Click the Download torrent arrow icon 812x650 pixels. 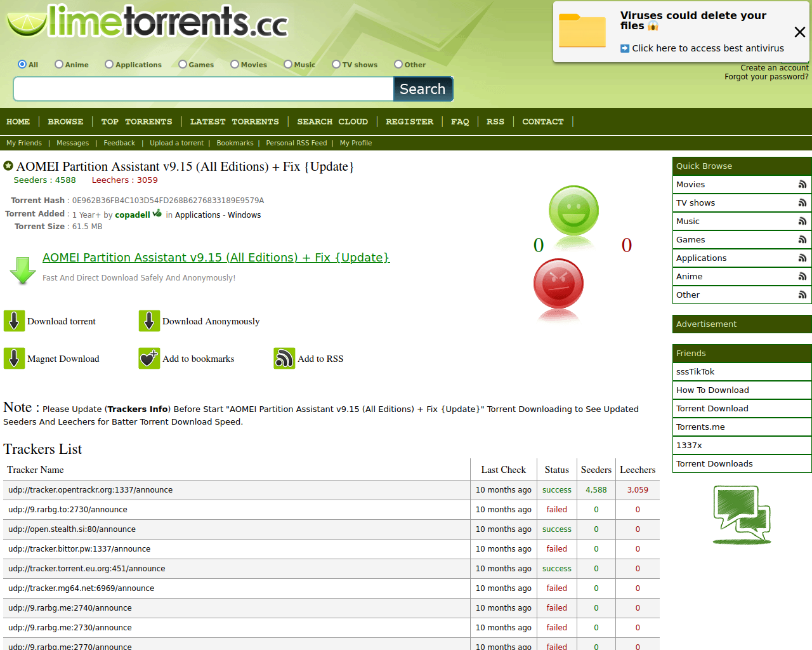point(14,321)
